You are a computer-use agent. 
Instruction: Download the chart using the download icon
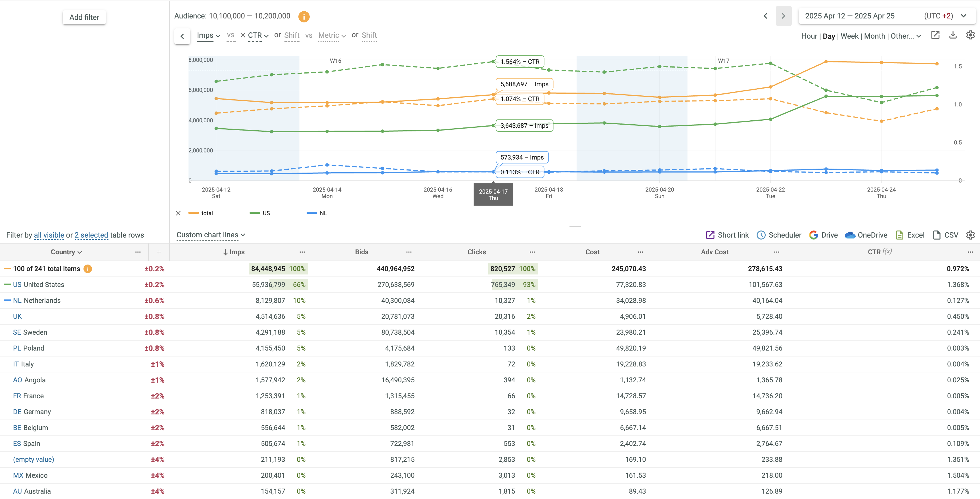click(953, 35)
